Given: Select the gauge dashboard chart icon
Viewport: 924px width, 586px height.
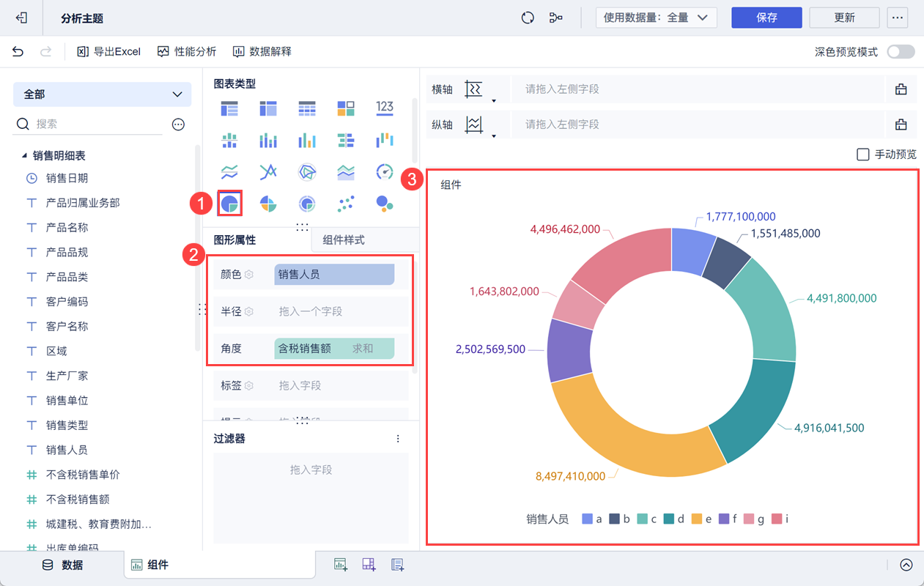Looking at the screenshot, I should [385, 172].
